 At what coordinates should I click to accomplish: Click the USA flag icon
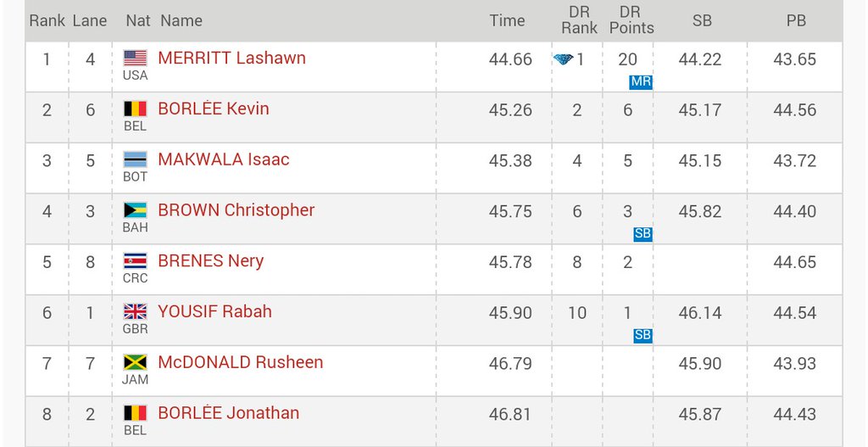pyautogui.click(x=135, y=59)
